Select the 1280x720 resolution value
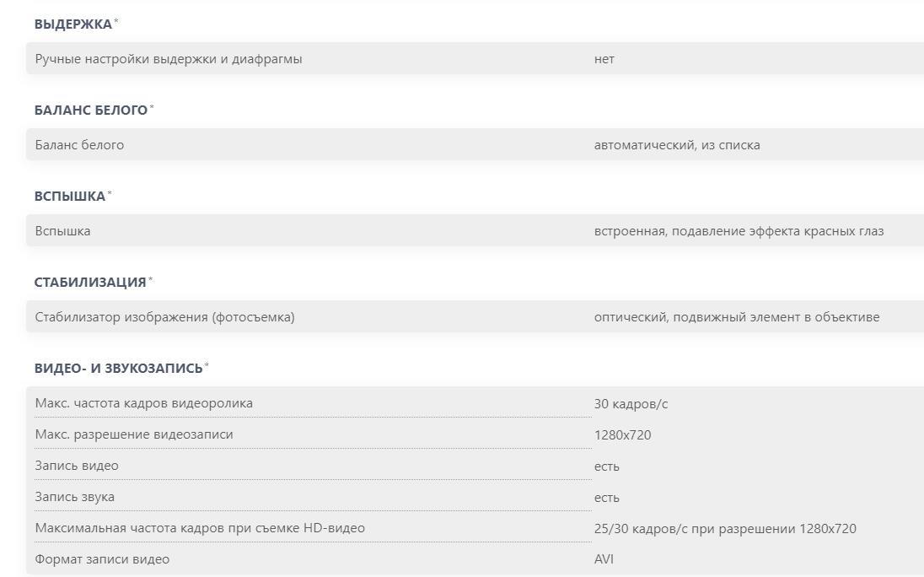924x577 pixels. (x=622, y=435)
